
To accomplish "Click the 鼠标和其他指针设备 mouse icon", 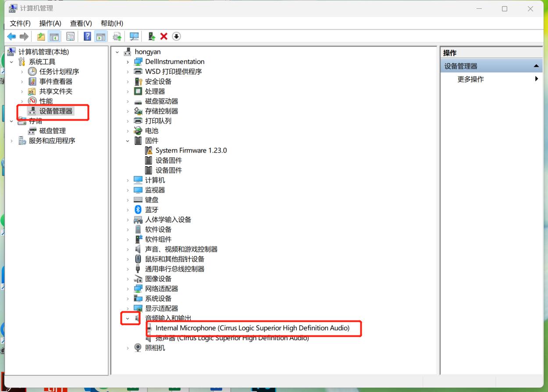I will 138,259.
